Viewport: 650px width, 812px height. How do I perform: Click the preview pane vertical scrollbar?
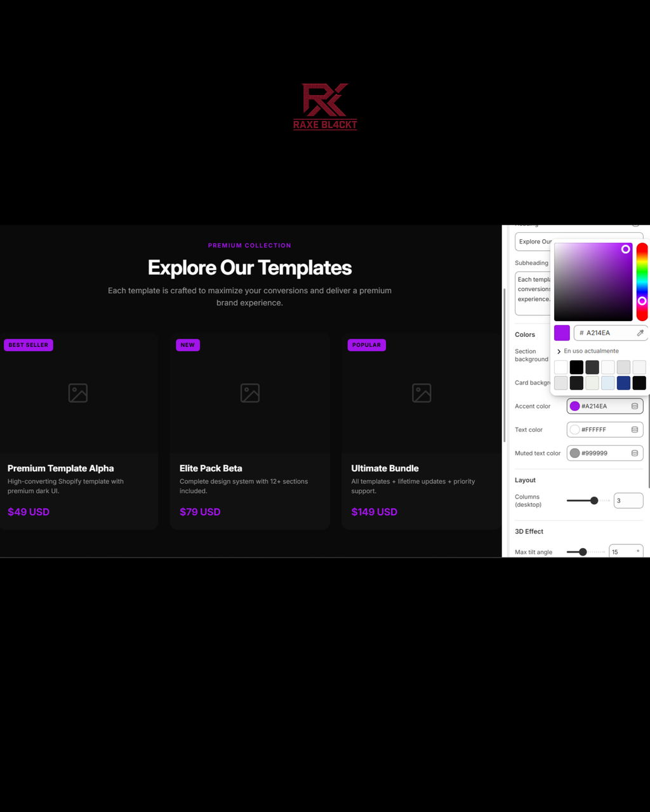(504, 365)
